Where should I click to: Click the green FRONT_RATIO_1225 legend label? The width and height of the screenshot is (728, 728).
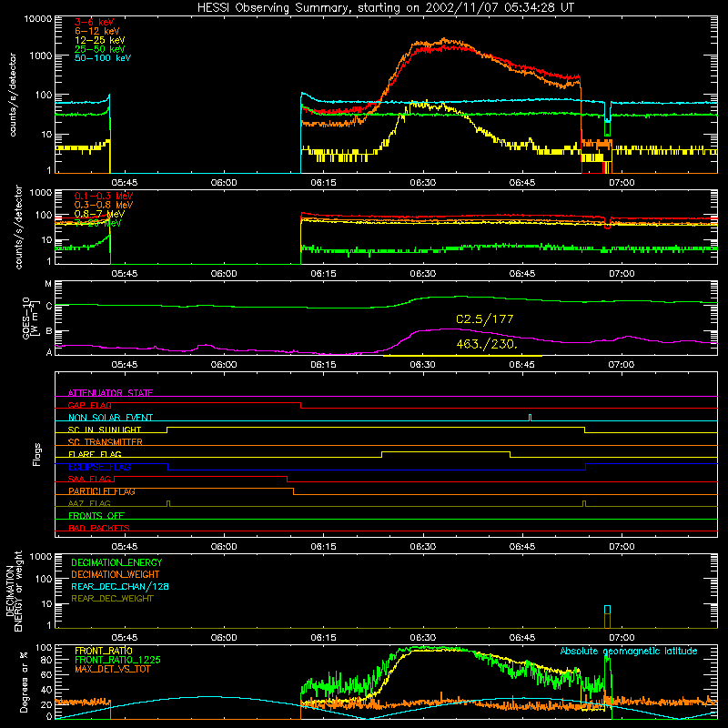[x=118, y=660]
